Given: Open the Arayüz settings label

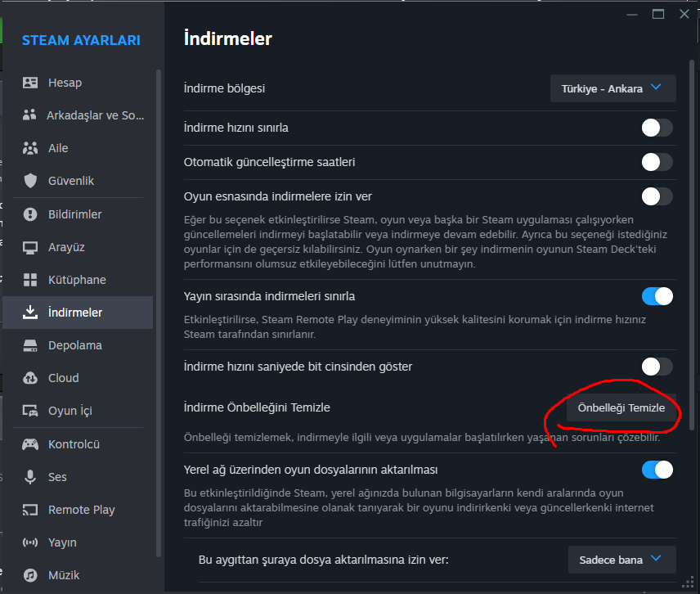Looking at the screenshot, I should 66,247.
